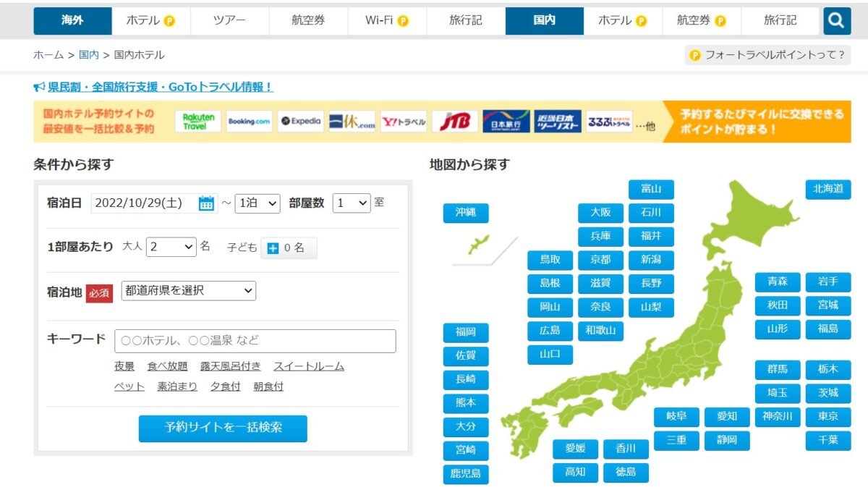Select the Booking.com logo

[248, 121]
